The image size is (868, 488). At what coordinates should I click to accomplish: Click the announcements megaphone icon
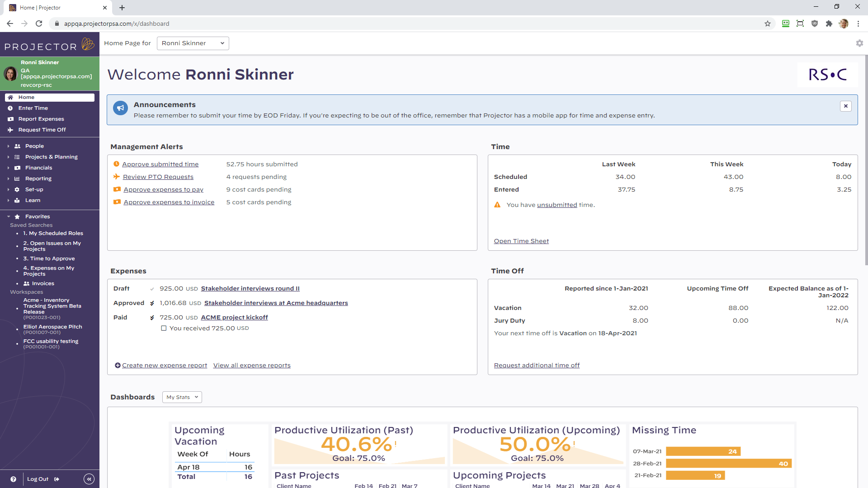pos(120,108)
